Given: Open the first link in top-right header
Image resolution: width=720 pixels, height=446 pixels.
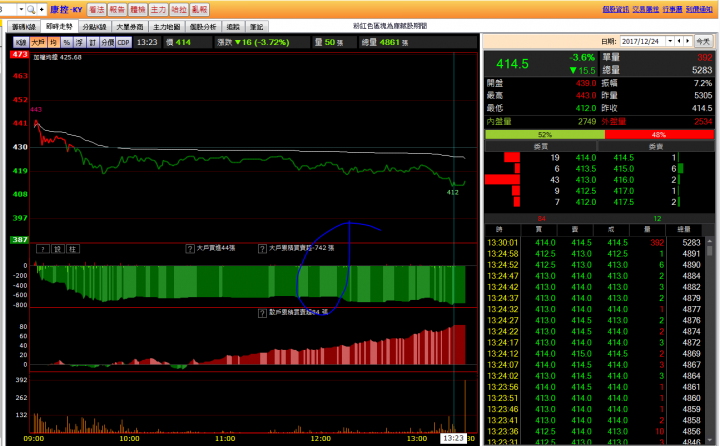Looking at the screenshot, I should click(x=616, y=9).
